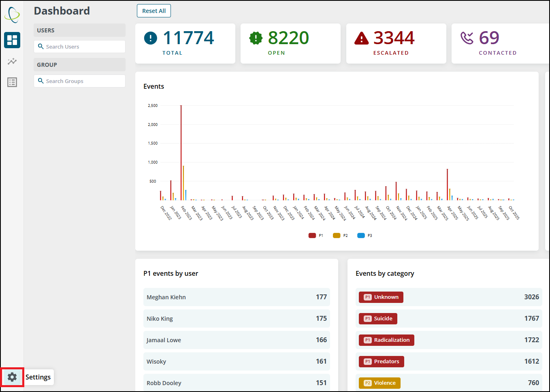Image resolution: width=550 pixels, height=392 pixels.
Task: Filter by the 3344 Escalated card
Action: click(x=396, y=43)
